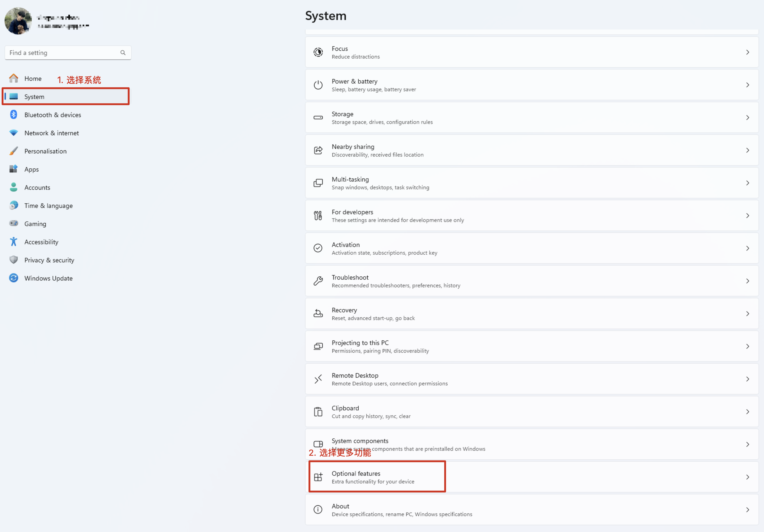Open the Accounts section
This screenshot has height=532, width=764.
(x=68, y=187)
